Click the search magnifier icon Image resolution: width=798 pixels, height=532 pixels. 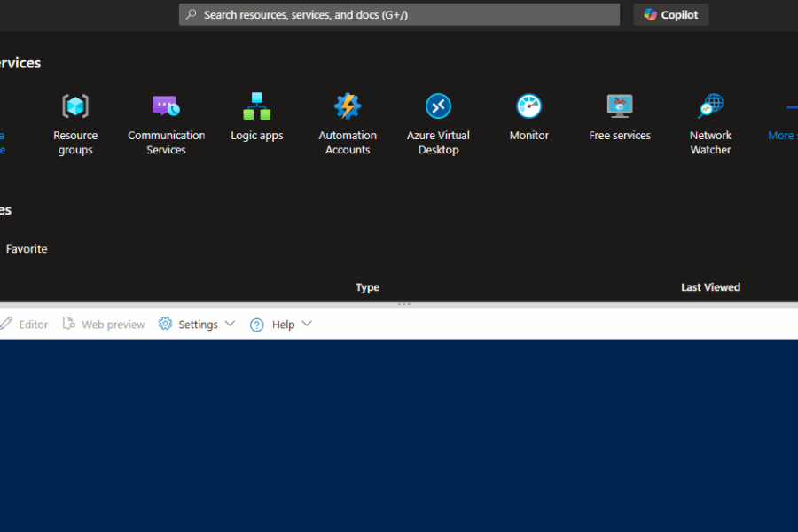coord(192,14)
